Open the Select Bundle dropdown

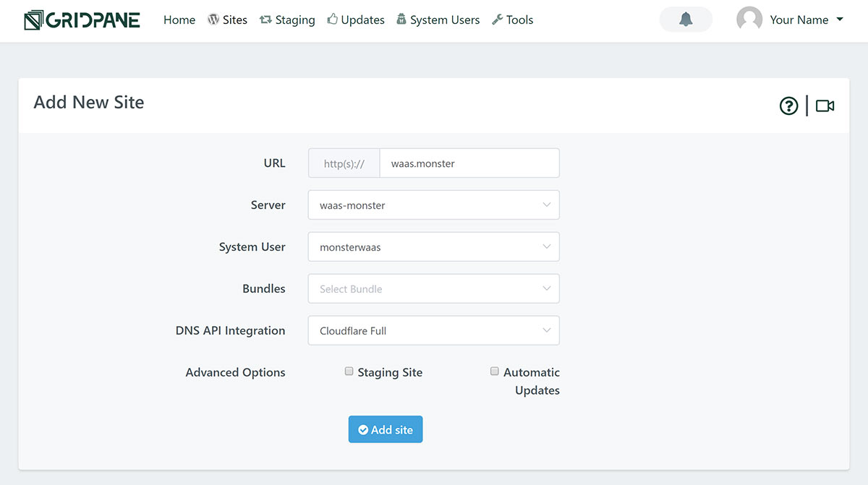(x=433, y=289)
